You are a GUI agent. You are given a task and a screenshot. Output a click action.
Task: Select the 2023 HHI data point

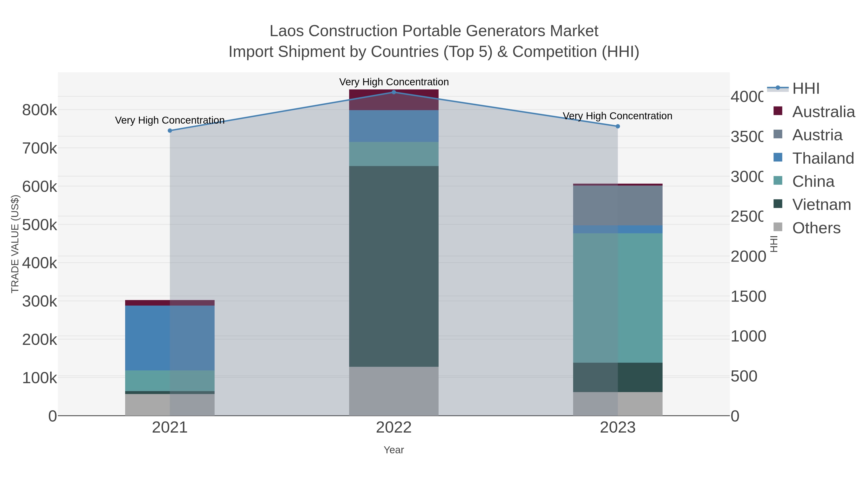tap(618, 126)
